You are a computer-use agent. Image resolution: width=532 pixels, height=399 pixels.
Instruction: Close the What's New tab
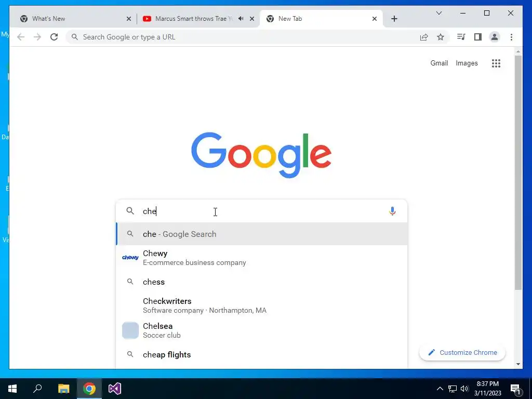point(129,19)
